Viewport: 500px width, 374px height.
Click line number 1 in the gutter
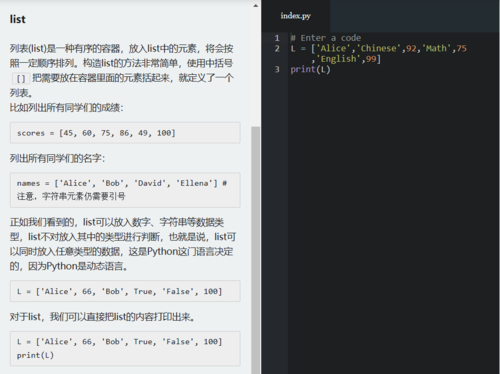pos(277,38)
